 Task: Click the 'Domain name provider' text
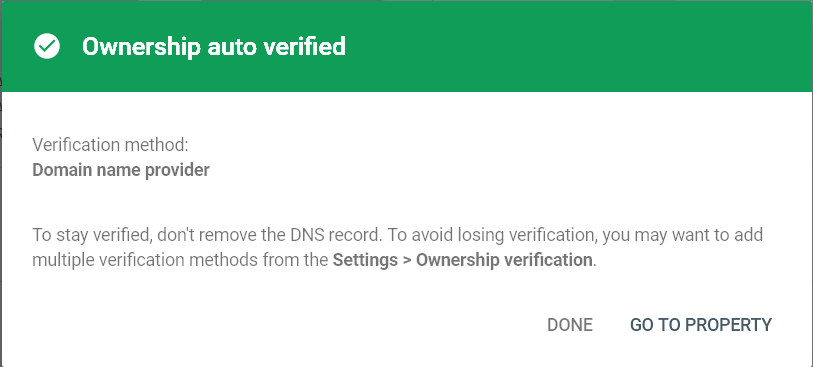click(x=121, y=170)
